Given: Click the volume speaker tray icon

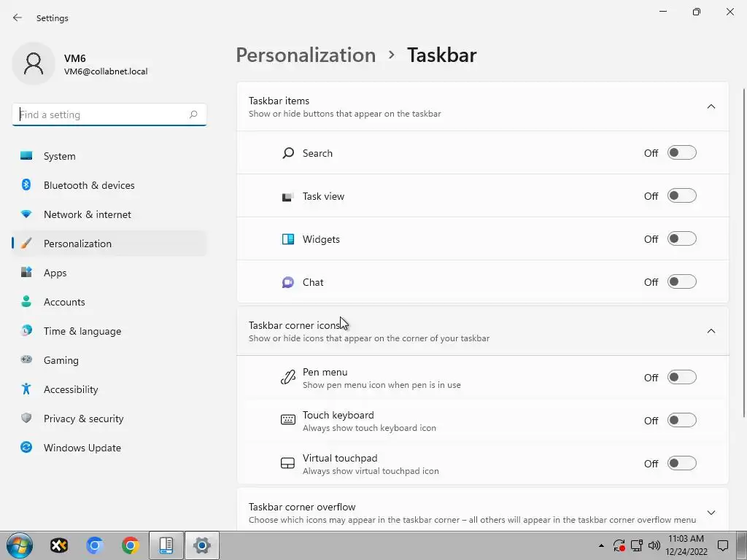Looking at the screenshot, I should click(654, 545).
